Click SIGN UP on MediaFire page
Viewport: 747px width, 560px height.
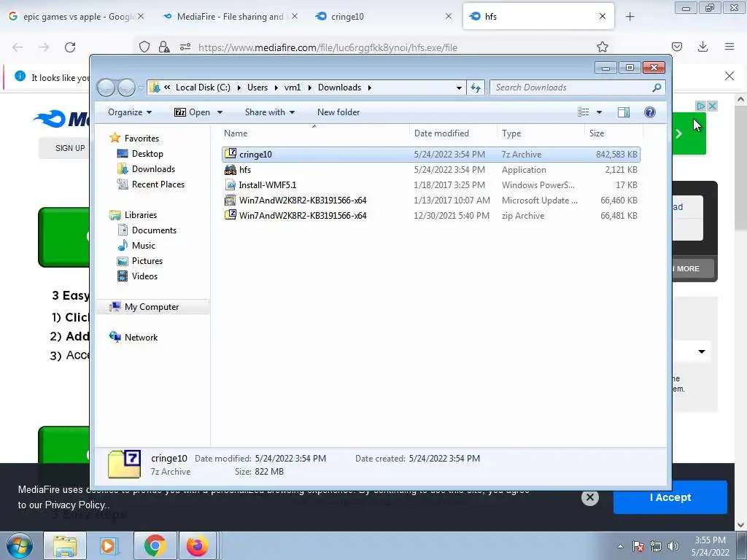[69, 148]
